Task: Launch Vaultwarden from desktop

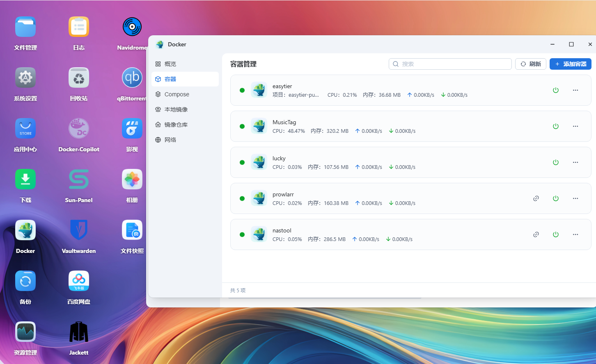Action: 79,230
